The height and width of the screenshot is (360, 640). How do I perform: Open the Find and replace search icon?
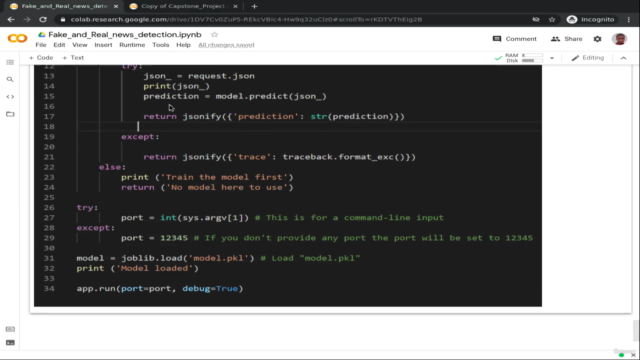coord(10,79)
